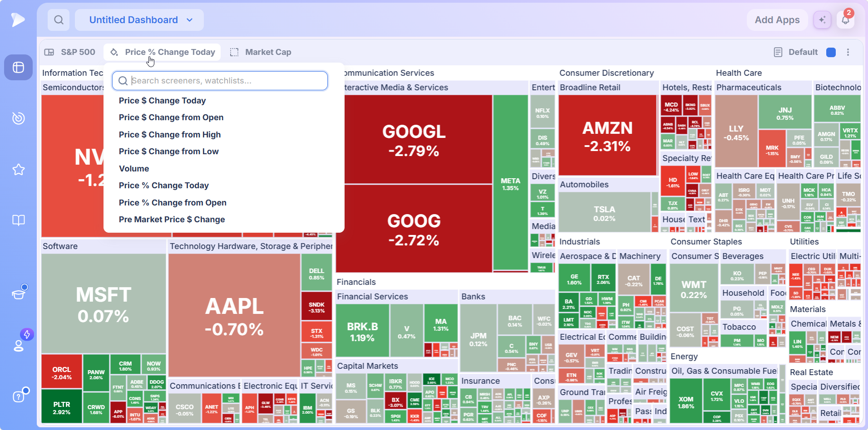Click the MA 1.31% tile
This screenshot has width=868, height=430.
(441, 323)
